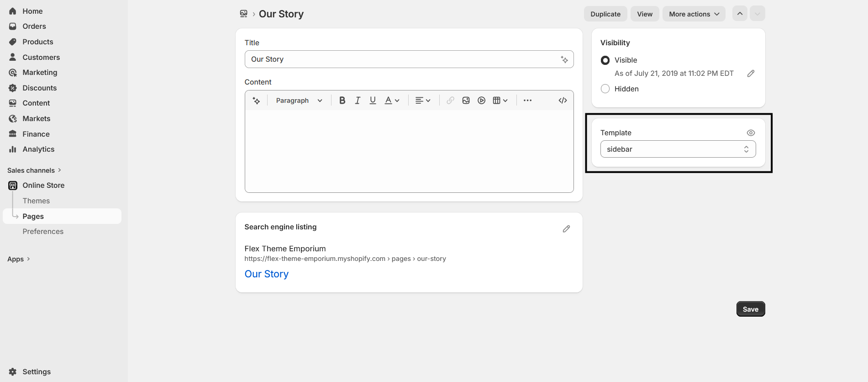The image size is (868, 382).
Task: Click the insert link icon
Action: pos(450,101)
